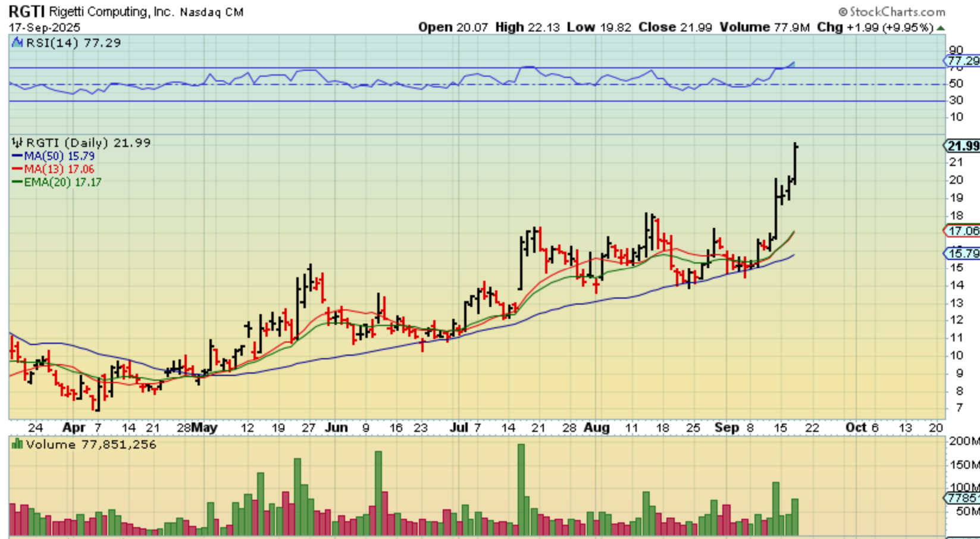
Task: Click the 13 label on price axis
Action: 956,303
